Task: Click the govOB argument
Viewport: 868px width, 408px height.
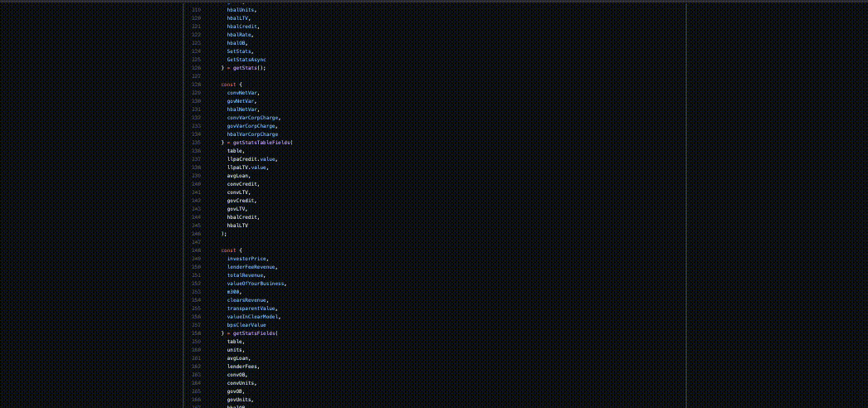Action: [234, 391]
